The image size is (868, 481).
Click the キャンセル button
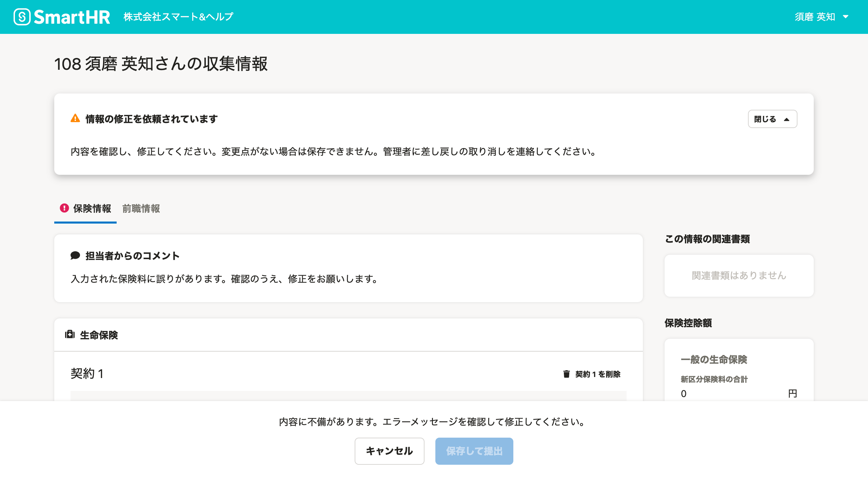coord(389,451)
